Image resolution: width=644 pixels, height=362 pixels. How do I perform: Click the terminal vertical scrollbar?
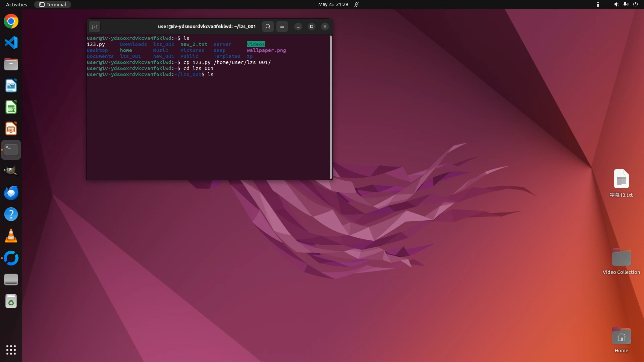point(331,107)
